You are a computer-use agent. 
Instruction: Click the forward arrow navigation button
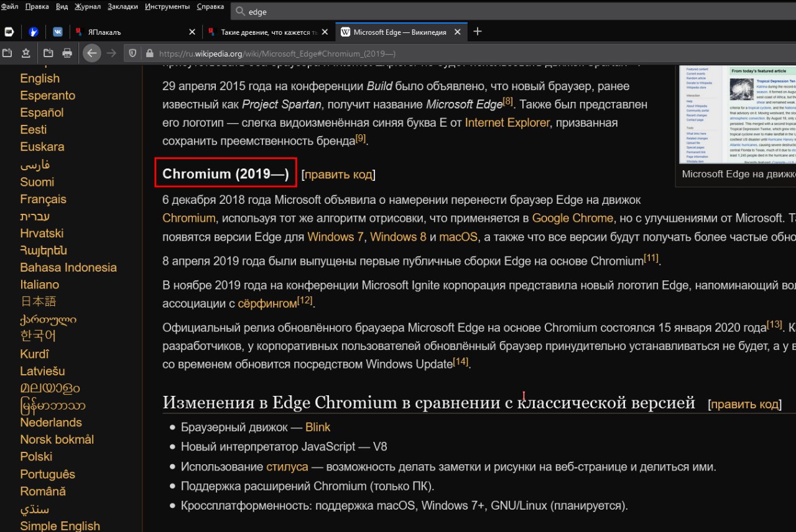111,53
